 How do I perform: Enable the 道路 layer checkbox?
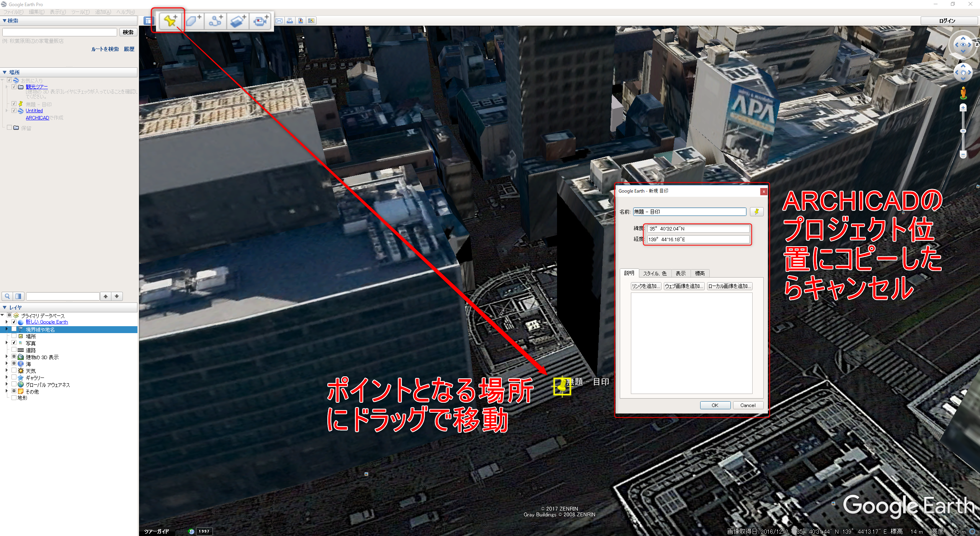(x=14, y=350)
